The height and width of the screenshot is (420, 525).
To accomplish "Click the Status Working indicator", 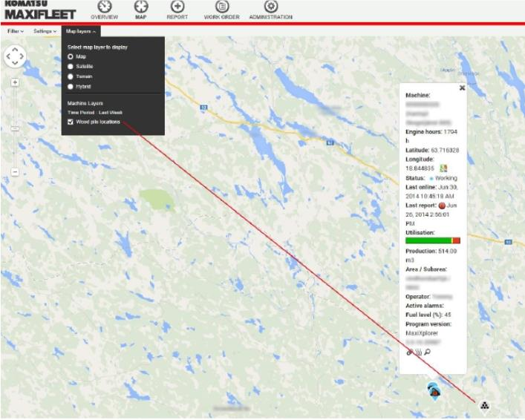I will [x=443, y=178].
